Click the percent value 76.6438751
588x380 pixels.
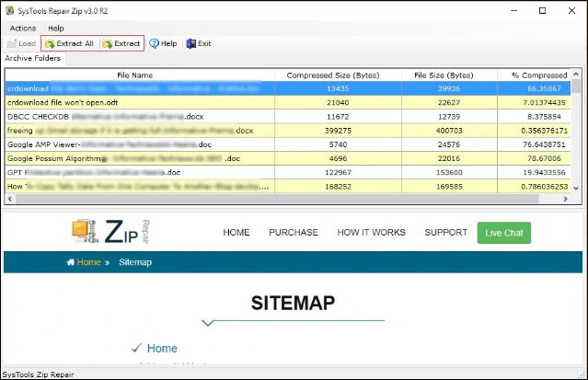(544, 144)
